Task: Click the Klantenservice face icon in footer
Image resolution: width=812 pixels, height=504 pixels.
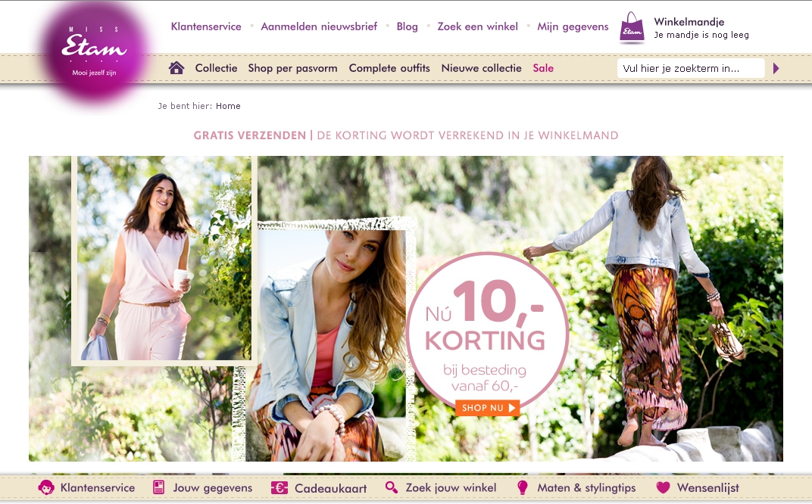Action: pyautogui.click(x=46, y=487)
